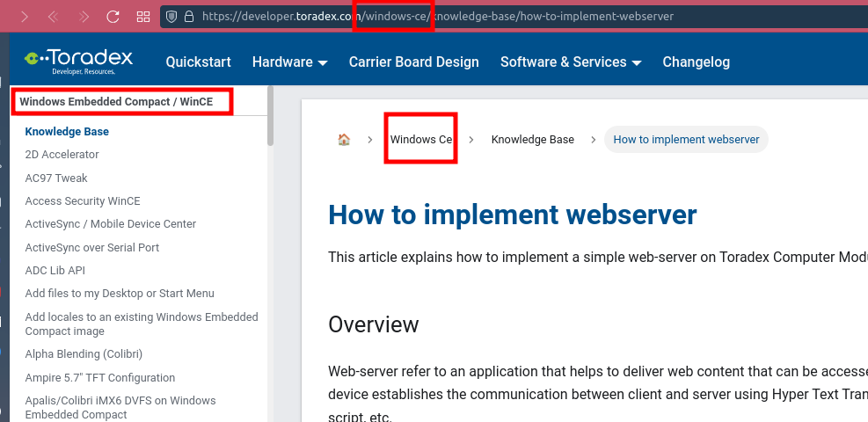This screenshot has height=422, width=868.
Task: Open the ADC Lib API article
Action: [x=55, y=271]
